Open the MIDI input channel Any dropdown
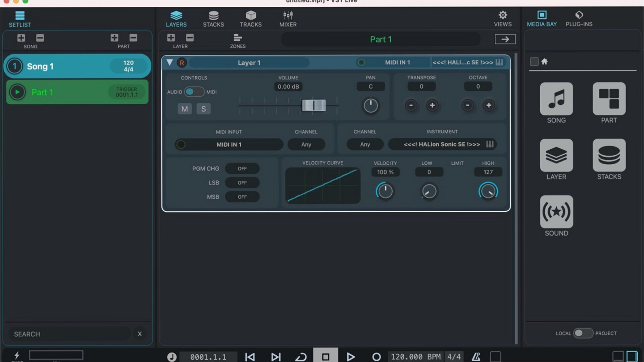The height and width of the screenshot is (362, 644). 306,145
